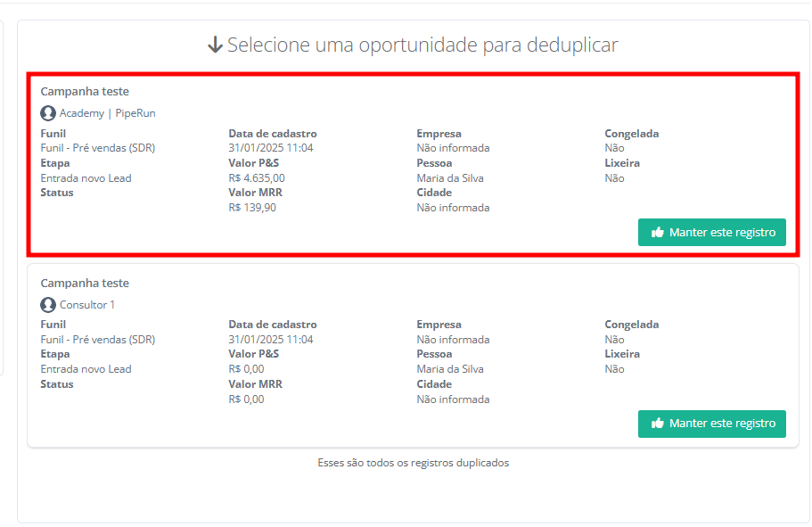
Task: Click the R$ 4.635,00 Valor P&S amount
Action: [x=257, y=178]
